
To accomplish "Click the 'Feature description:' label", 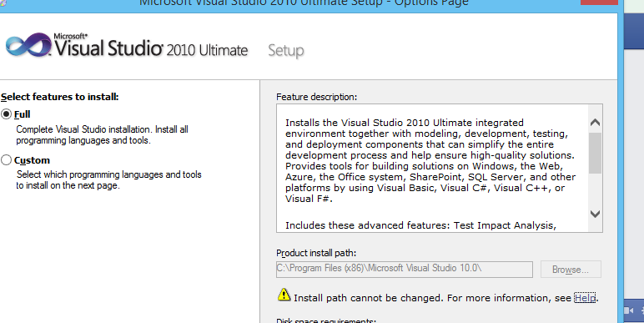I will point(317,97).
